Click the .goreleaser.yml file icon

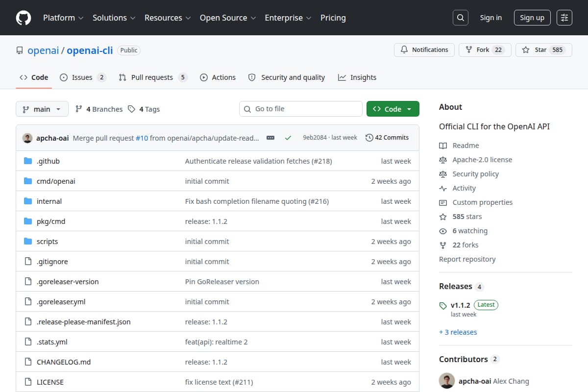(x=28, y=302)
